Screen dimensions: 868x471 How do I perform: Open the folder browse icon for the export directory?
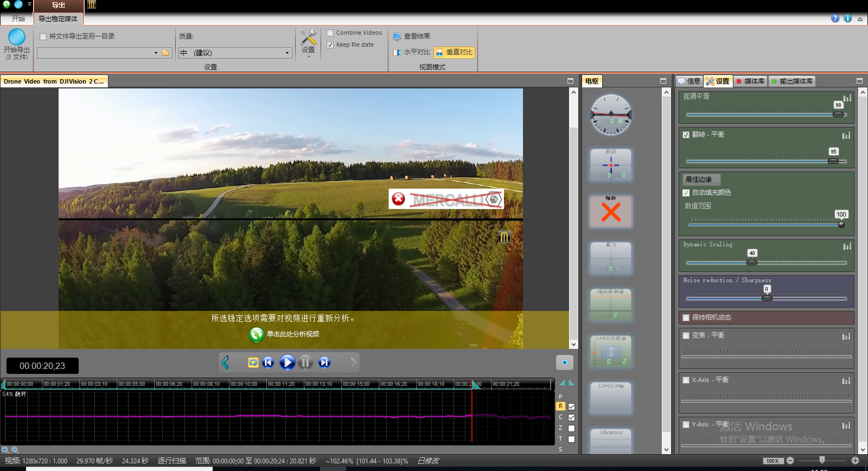point(167,53)
